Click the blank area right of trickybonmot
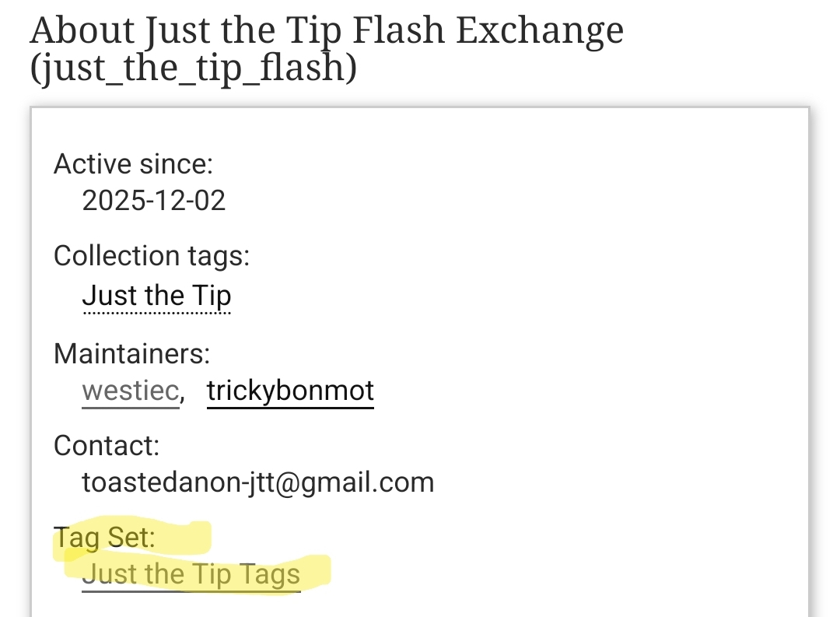 coord(583,390)
